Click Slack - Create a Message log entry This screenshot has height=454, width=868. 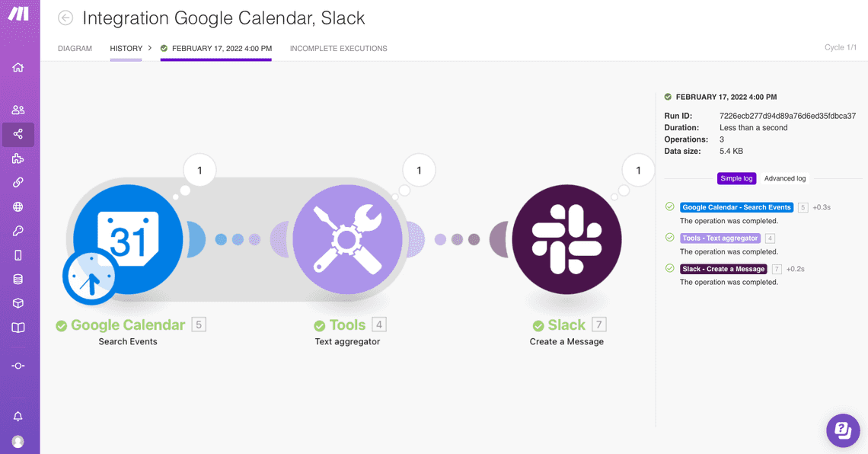pyautogui.click(x=723, y=269)
